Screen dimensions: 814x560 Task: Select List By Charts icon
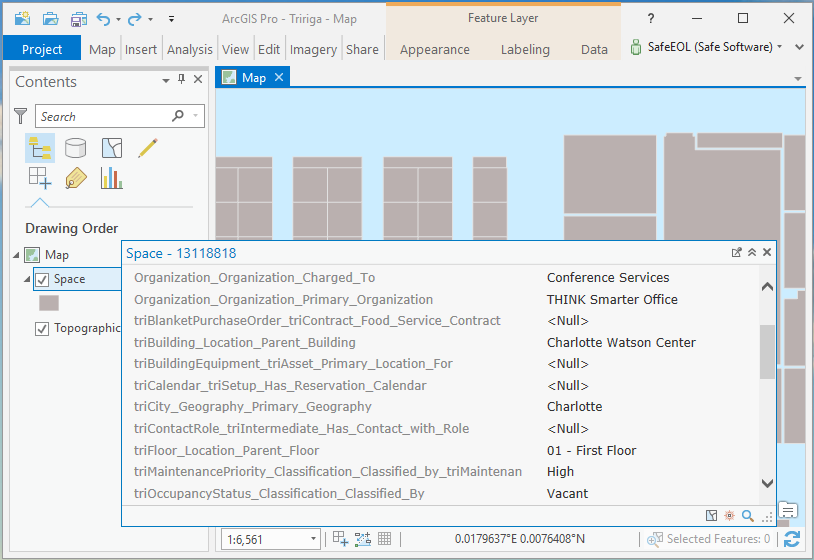coord(112,179)
